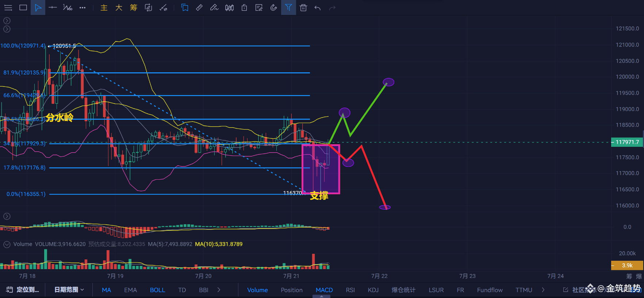Select the MACD sub-indicator tab
The height and width of the screenshot is (298, 644).
point(324,290)
